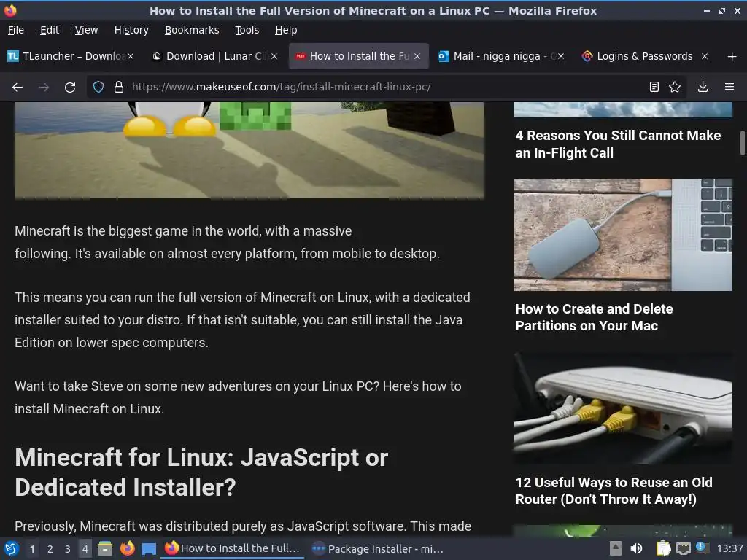This screenshot has height=560, width=747.
Task: Close the TLauncher tab
Action: [131, 56]
